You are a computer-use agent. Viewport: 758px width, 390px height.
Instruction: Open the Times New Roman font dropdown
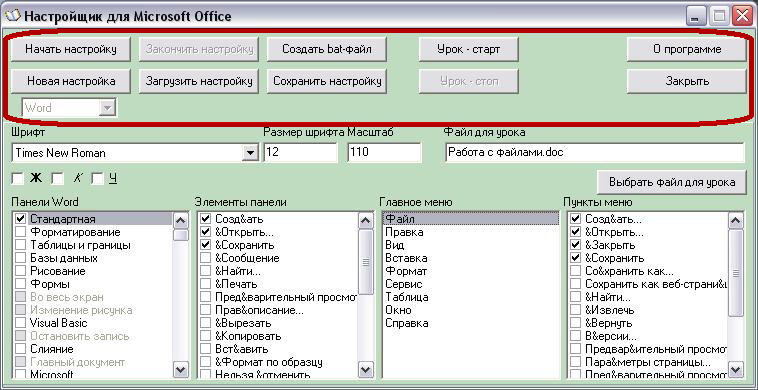(249, 153)
